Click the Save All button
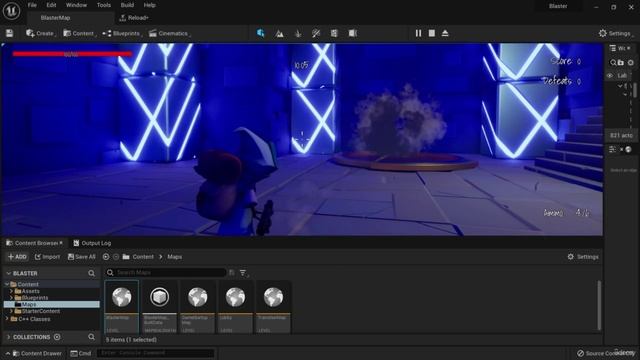 click(82, 257)
